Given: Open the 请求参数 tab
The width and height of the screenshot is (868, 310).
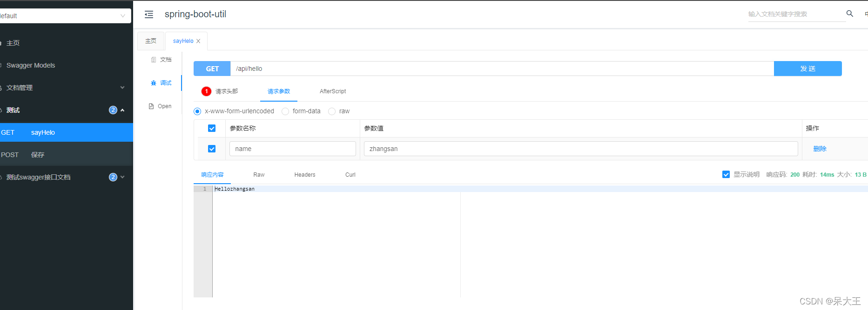Looking at the screenshot, I should 279,91.
